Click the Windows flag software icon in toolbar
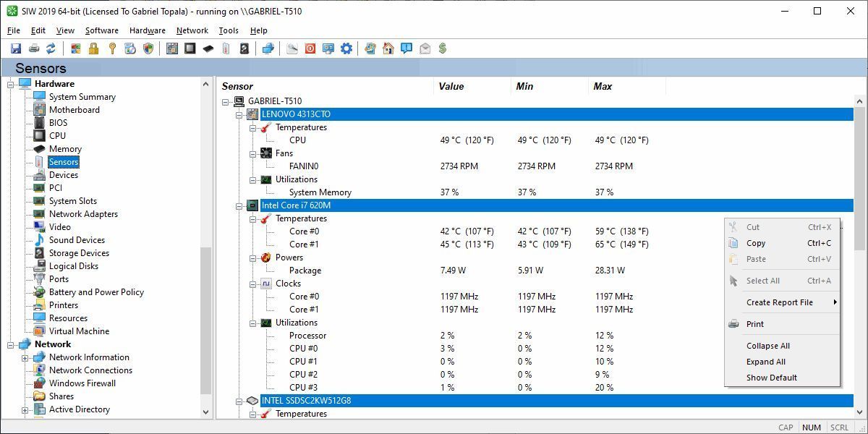The height and width of the screenshot is (434, 868). [76, 48]
